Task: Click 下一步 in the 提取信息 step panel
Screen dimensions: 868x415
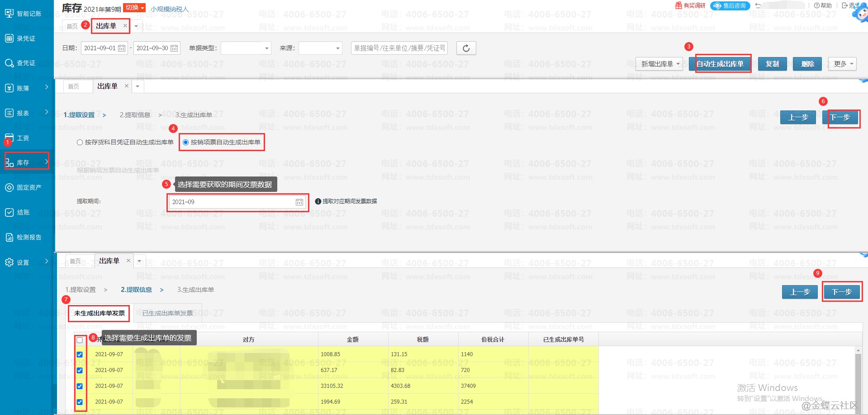Action: [x=842, y=292]
